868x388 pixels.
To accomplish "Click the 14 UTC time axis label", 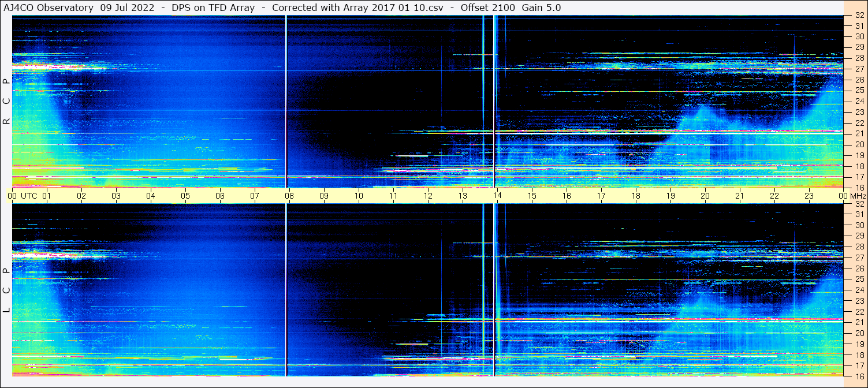I will tap(497, 196).
